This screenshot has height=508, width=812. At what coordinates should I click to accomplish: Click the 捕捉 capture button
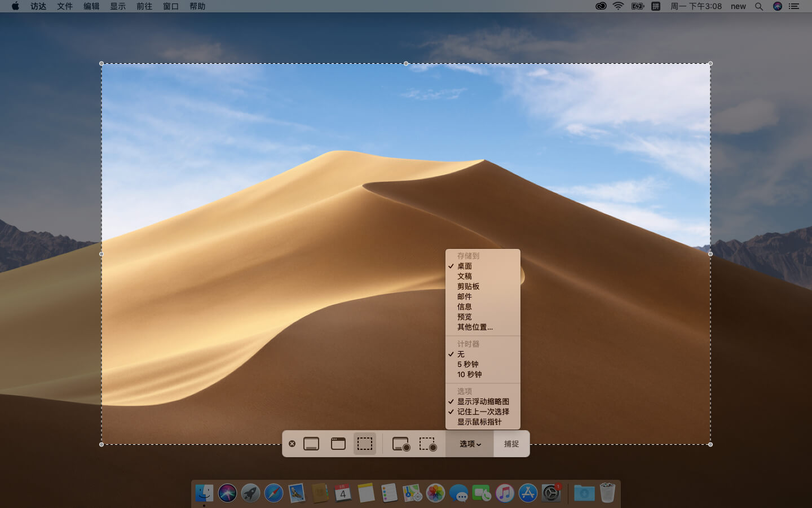coord(511,444)
